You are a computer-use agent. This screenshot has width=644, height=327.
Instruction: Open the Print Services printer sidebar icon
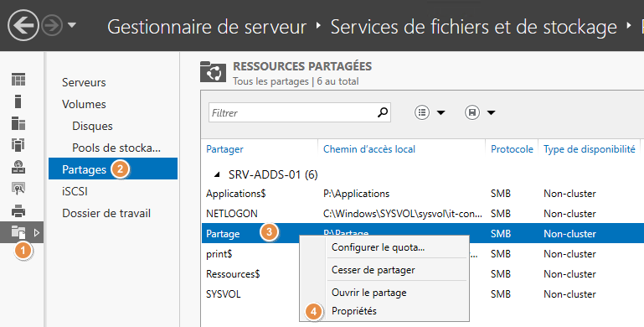coord(18,210)
